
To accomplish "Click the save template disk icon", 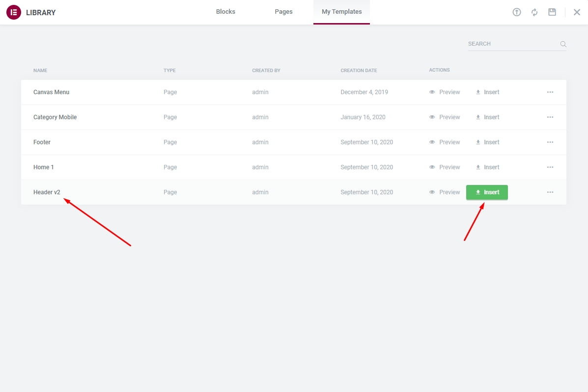I will click(x=552, y=12).
